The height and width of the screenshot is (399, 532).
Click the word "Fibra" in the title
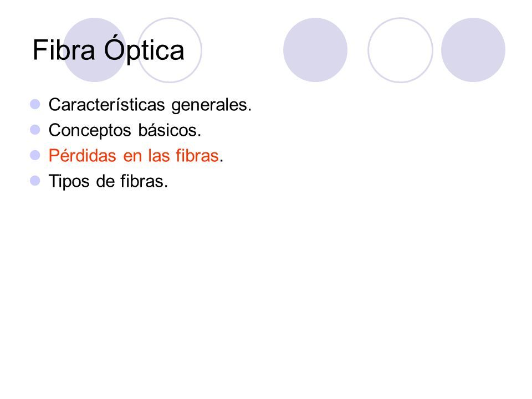point(64,50)
